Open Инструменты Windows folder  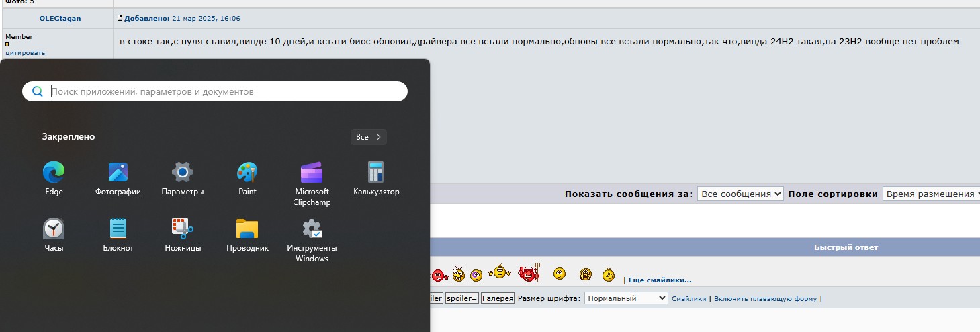312,240
